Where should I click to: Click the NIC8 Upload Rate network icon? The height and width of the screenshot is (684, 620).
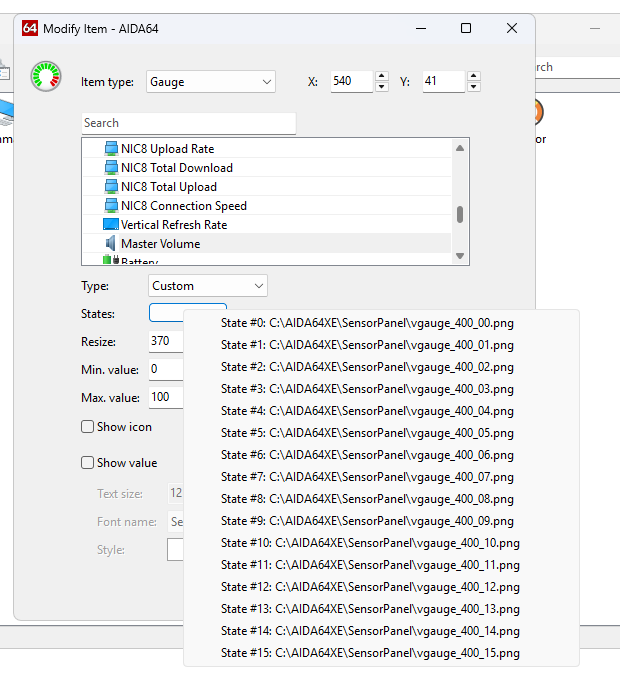click(111, 149)
